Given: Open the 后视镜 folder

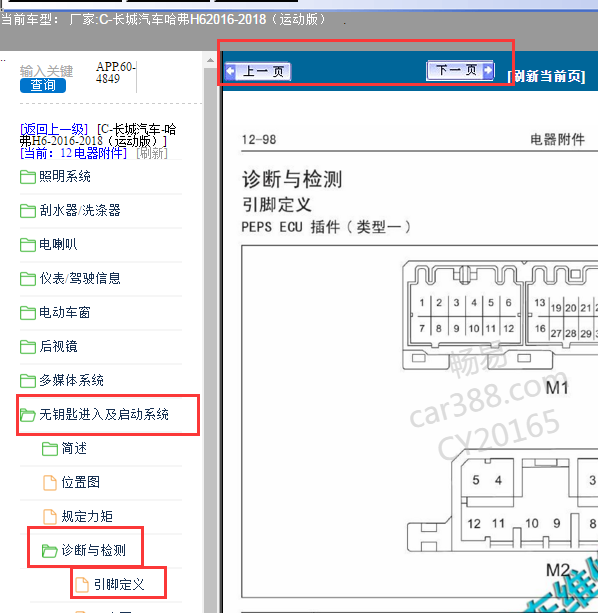Looking at the screenshot, I should (58, 347).
